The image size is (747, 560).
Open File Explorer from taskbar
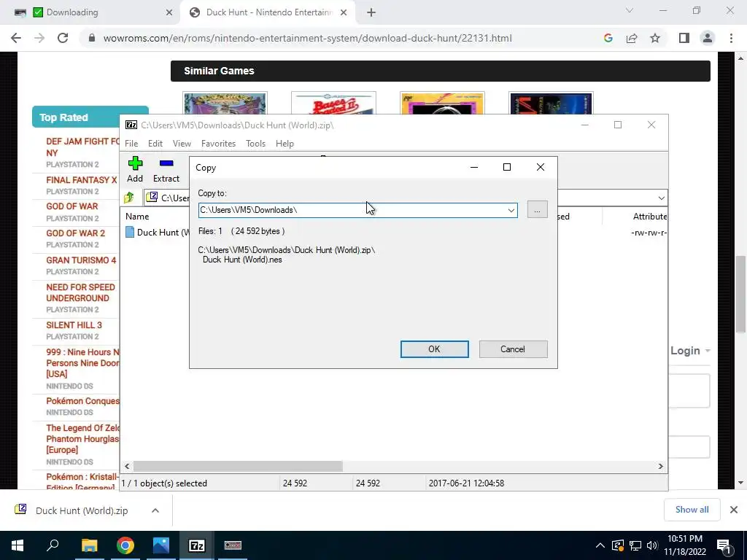[x=89, y=545]
